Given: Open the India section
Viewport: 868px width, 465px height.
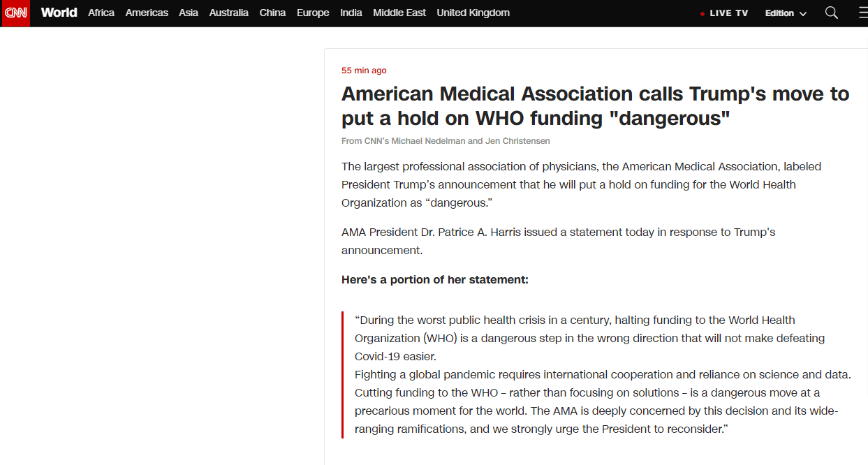Looking at the screenshot, I should point(351,13).
